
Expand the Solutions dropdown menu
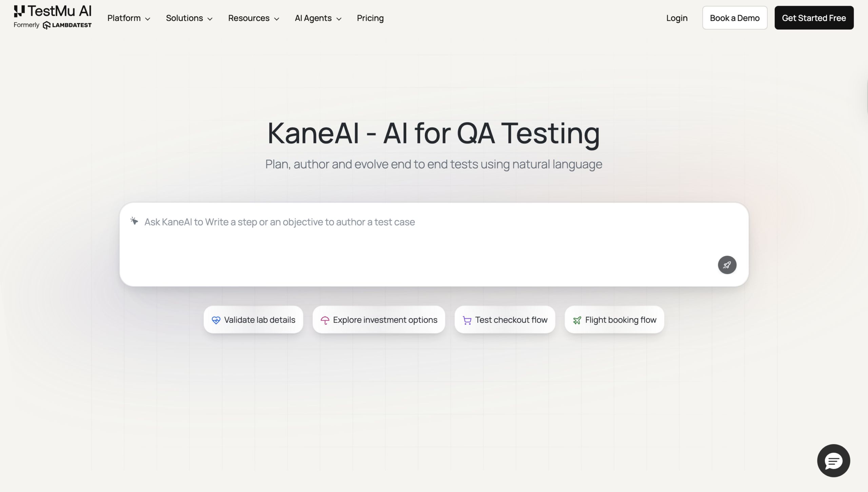[189, 18]
